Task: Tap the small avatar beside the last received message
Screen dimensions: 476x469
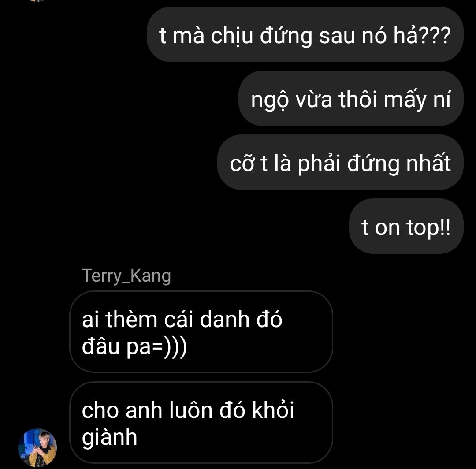Action: (x=37, y=447)
